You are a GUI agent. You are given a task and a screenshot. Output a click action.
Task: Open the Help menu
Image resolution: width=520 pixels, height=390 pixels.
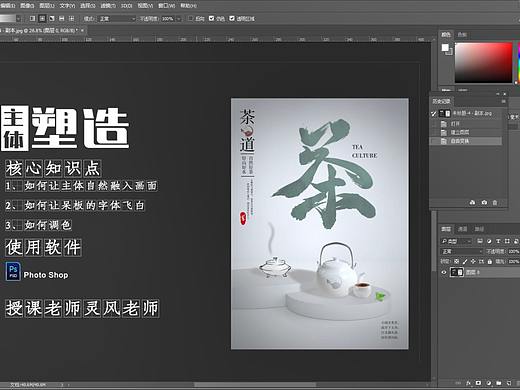coord(188,5)
